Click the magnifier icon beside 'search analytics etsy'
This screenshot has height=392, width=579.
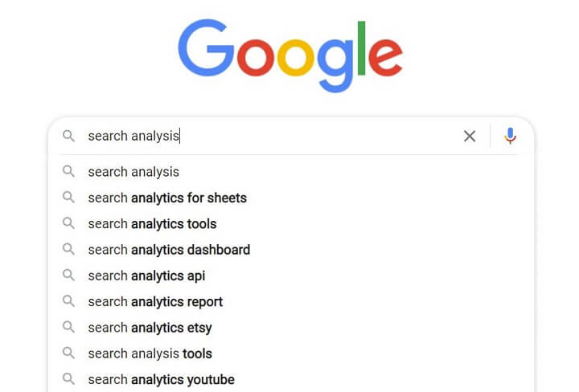coord(68,327)
